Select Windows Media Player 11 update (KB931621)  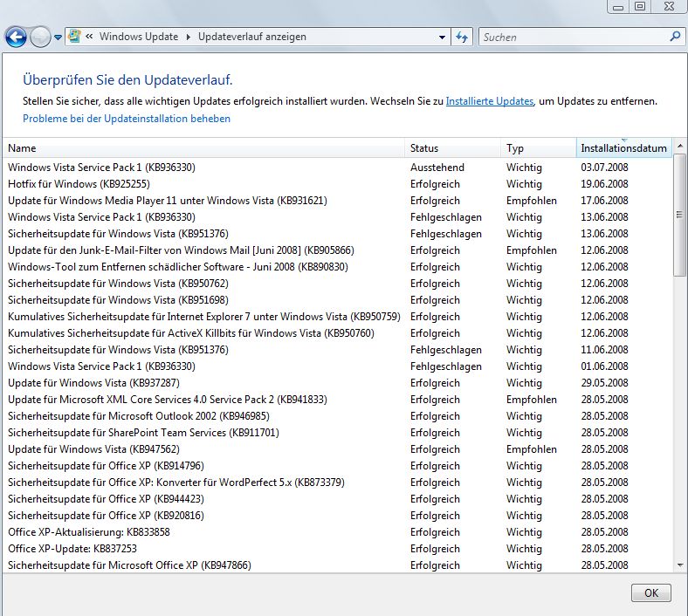pos(337,201)
